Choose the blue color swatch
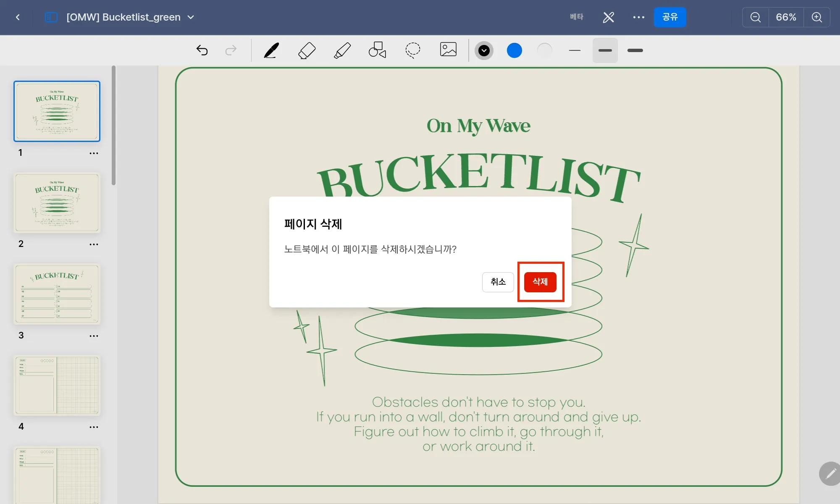Screen dimensions: 840x504 pos(514,51)
